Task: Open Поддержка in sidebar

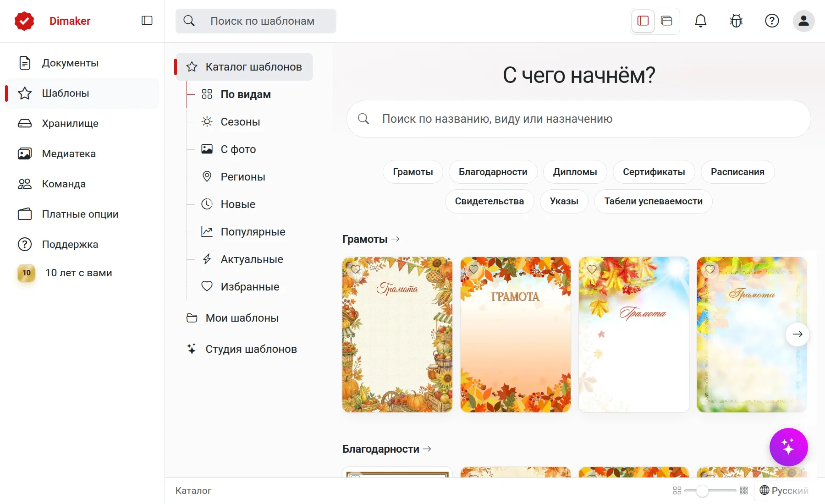Action: coord(82,244)
